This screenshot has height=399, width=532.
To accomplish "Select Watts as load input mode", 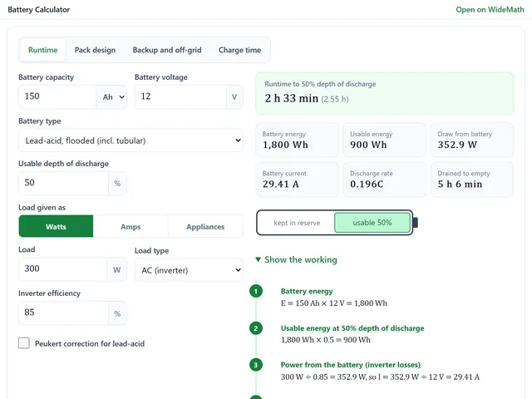I will click(x=56, y=226).
